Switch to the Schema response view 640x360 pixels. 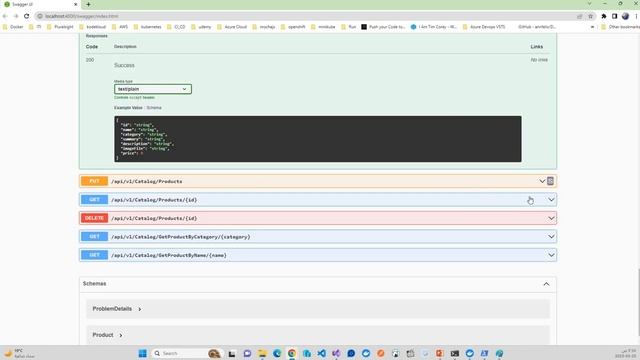[154, 108]
